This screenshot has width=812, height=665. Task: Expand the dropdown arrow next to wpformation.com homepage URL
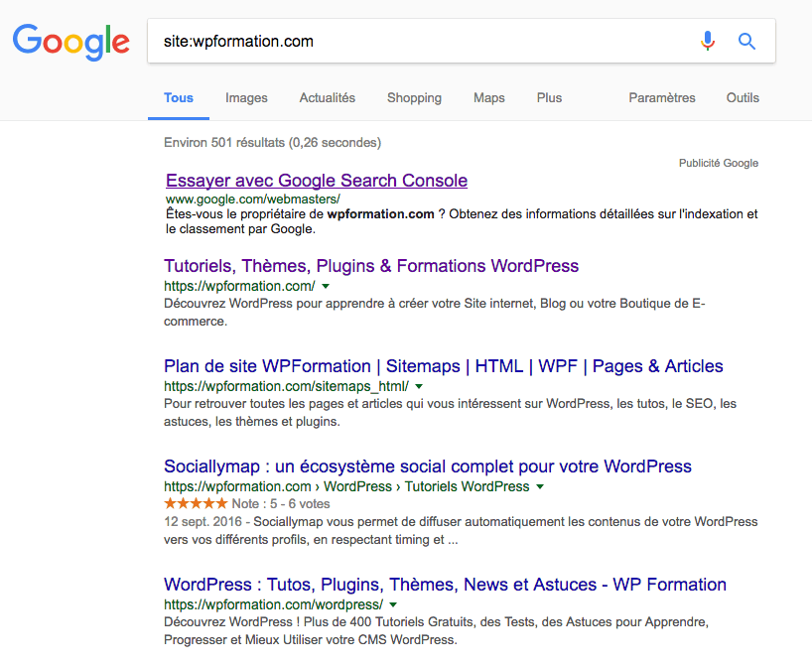[325, 285]
